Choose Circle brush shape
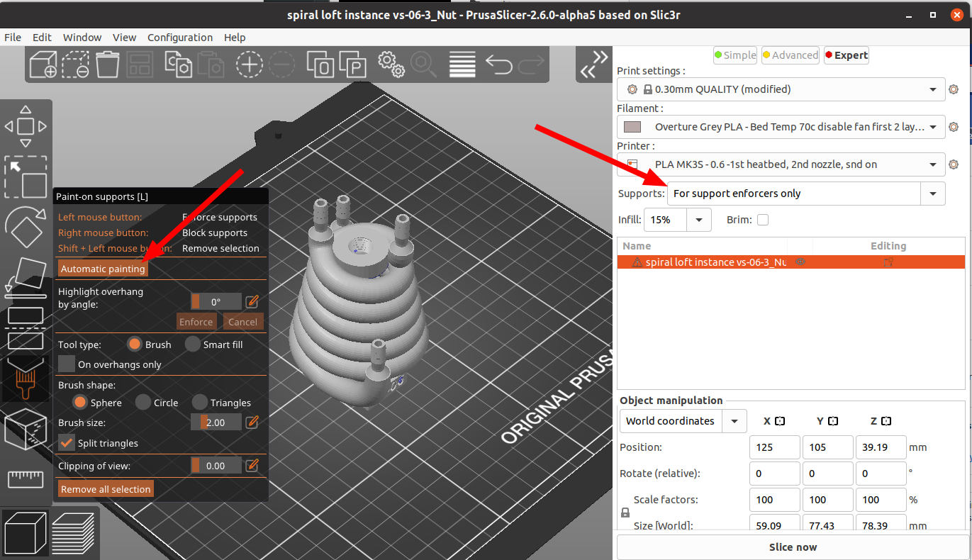 click(143, 402)
